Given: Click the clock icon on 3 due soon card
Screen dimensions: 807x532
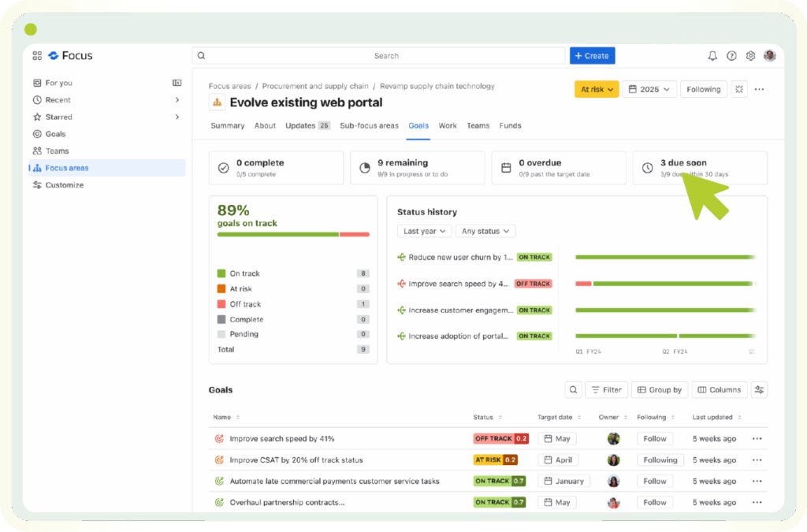Looking at the screenshot, I should coord(648,168).
